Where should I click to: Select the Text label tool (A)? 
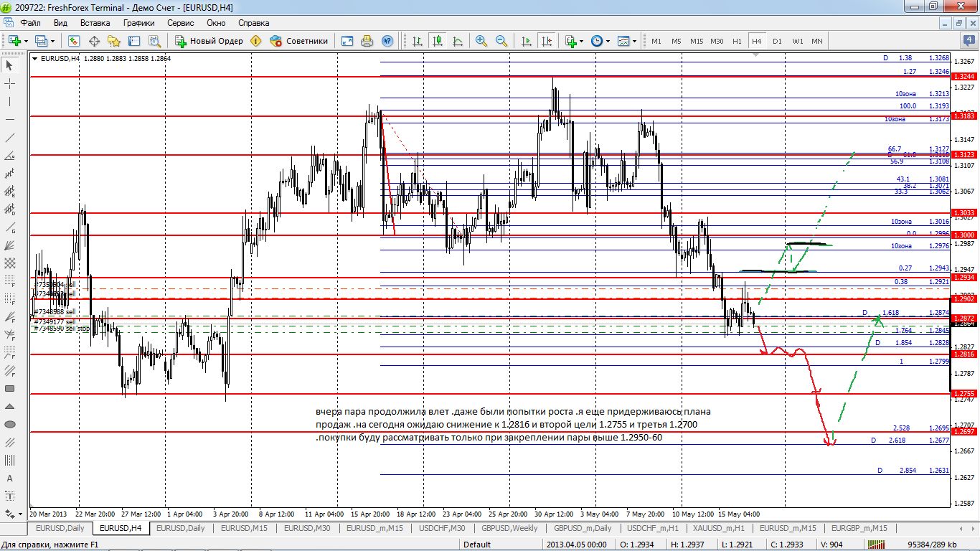pyautogui.click(x=10, y=479)
